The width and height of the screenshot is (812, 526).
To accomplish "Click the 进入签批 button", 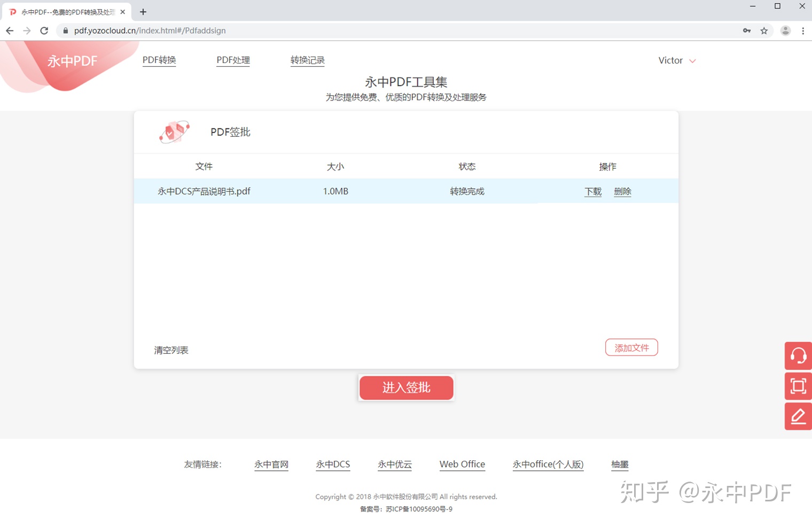I will click(406, 388).
